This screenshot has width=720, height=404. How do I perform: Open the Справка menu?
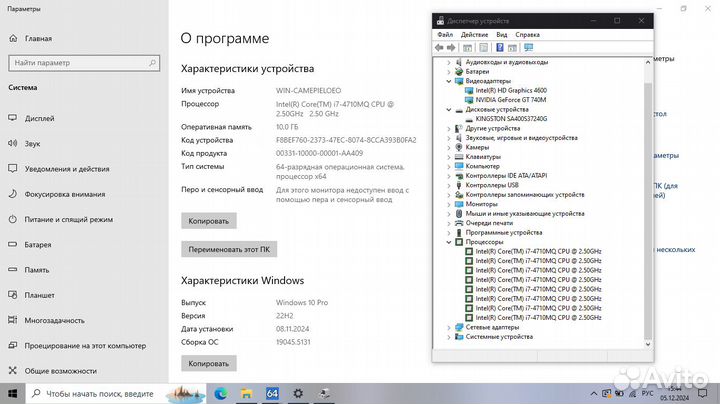pyautogui.click(x=527, y=34)
